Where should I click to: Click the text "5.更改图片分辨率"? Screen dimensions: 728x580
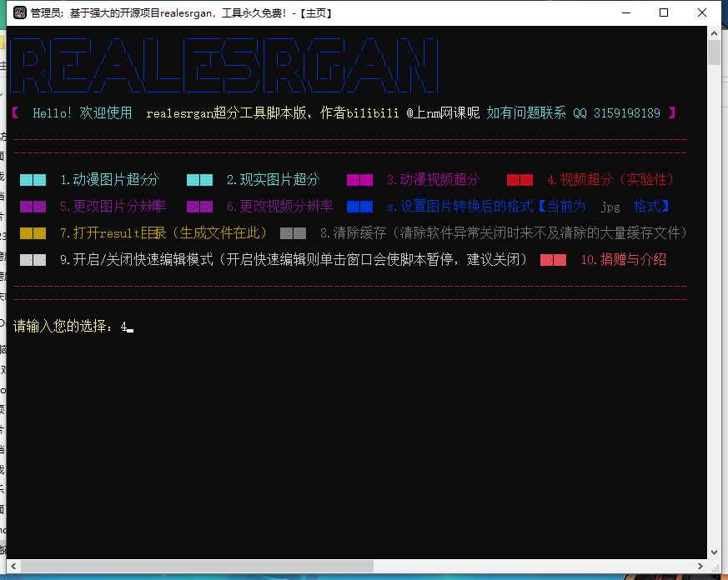(113, 206)
